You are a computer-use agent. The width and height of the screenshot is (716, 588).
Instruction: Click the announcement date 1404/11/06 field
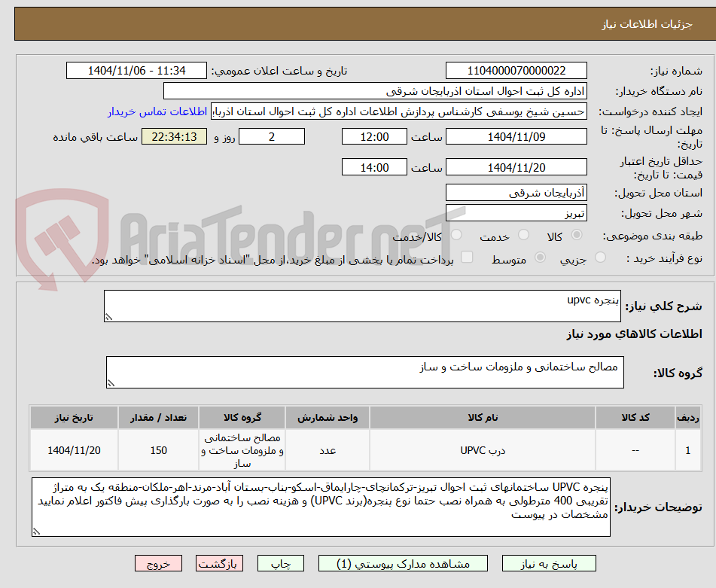[x=136, y=71]
